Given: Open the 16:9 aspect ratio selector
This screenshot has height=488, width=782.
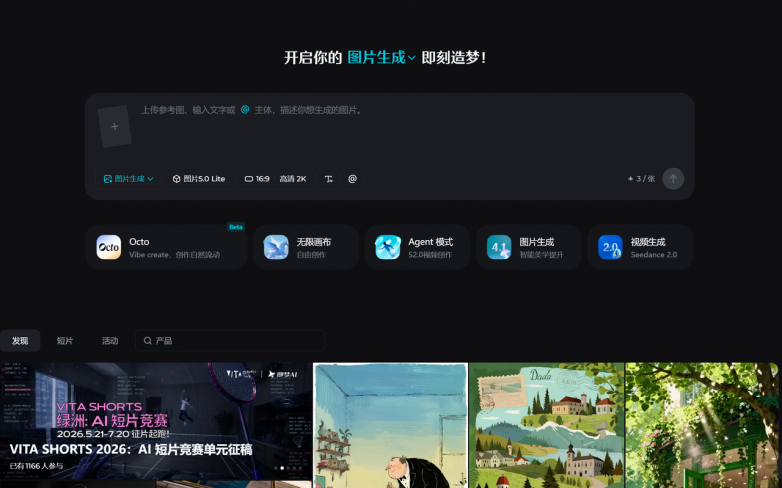Looking at the screenshot, I should (x=257, y=179).
